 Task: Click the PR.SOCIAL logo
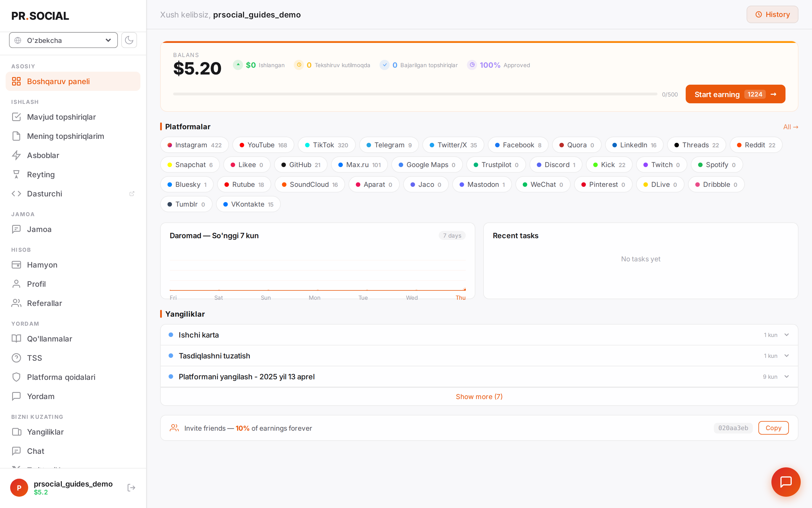pos(40,16)
